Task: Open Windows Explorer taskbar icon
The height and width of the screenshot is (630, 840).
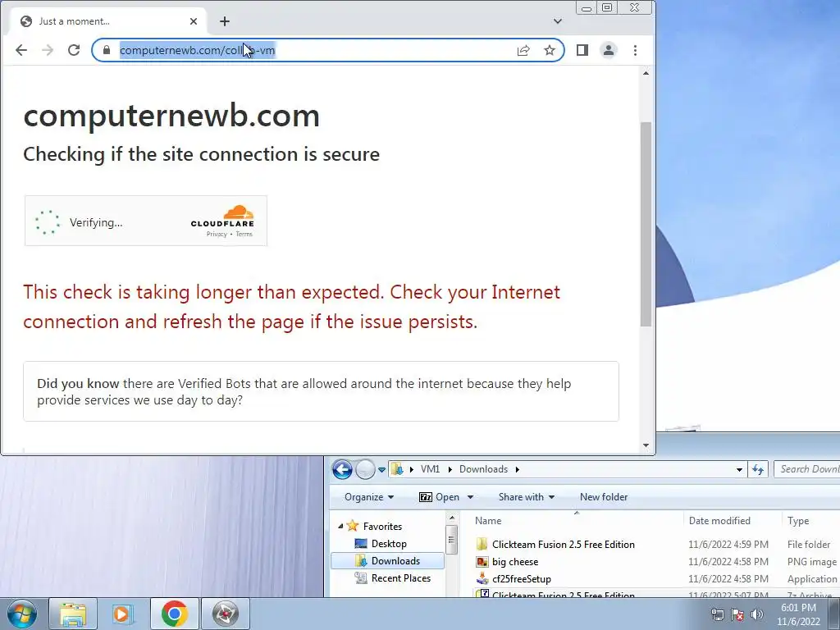Action: (x=73, y=614)
